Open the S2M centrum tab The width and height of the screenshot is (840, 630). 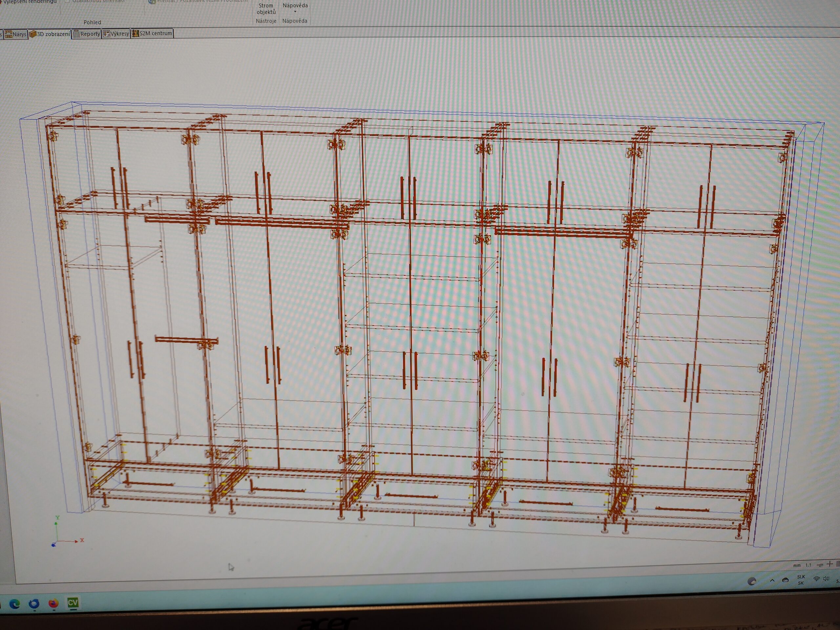coord(152,33)
